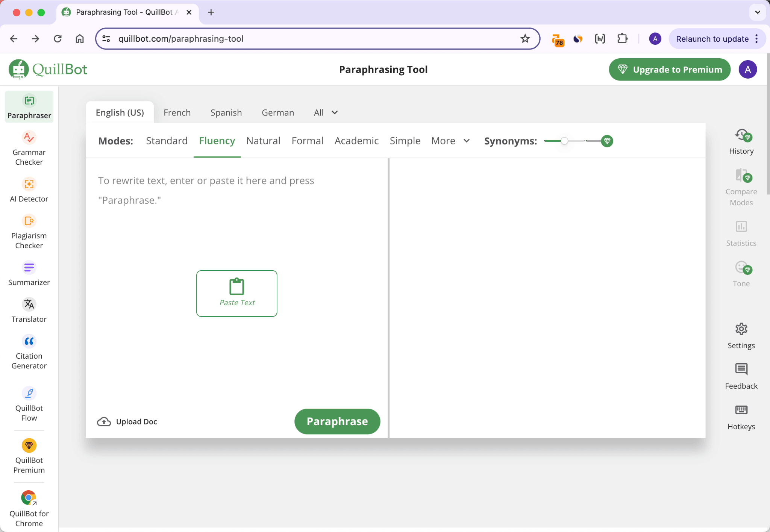This screenshot has height=532, width=770.
Task: Click the Paste Text button
Action: click(x=237, y=293)
